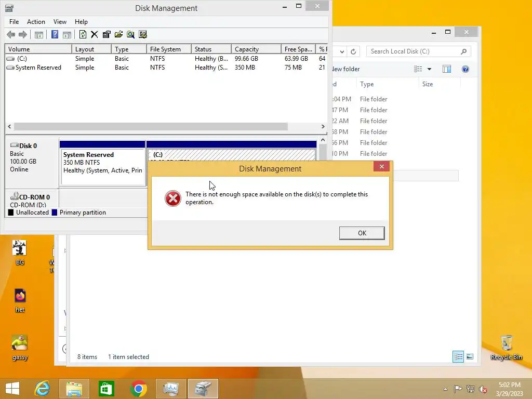
Task: Select the Recycle Bin on desktop
Action: pos(506,348)
